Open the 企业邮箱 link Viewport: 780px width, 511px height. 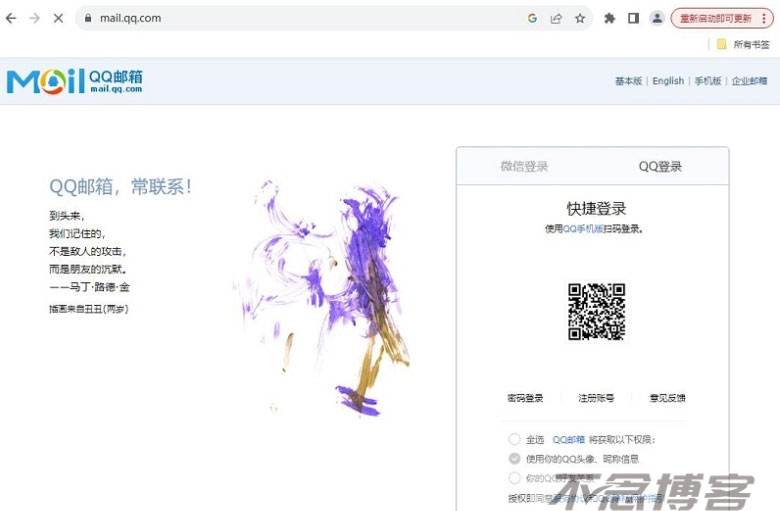[x=749, y=81]
